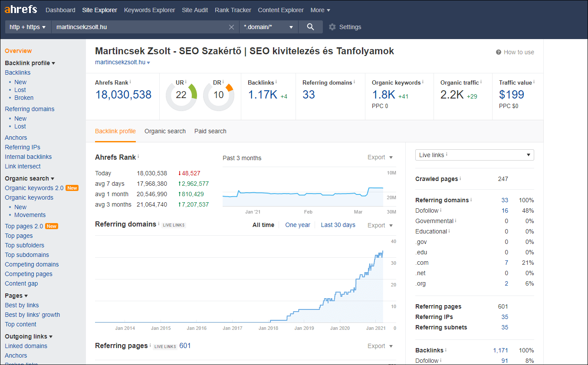Click the .com referring domains count 7
The image size is (588, 365).
506,263
